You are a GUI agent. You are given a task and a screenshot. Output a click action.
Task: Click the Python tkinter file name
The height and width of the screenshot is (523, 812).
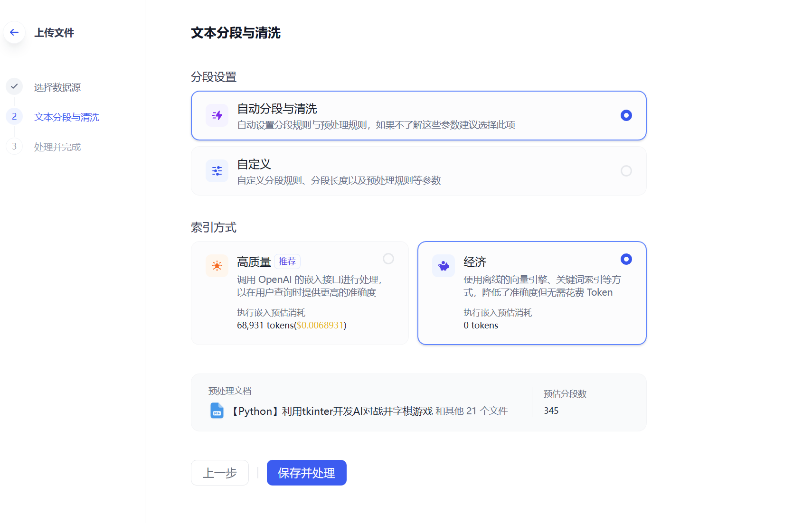point(331,411)
